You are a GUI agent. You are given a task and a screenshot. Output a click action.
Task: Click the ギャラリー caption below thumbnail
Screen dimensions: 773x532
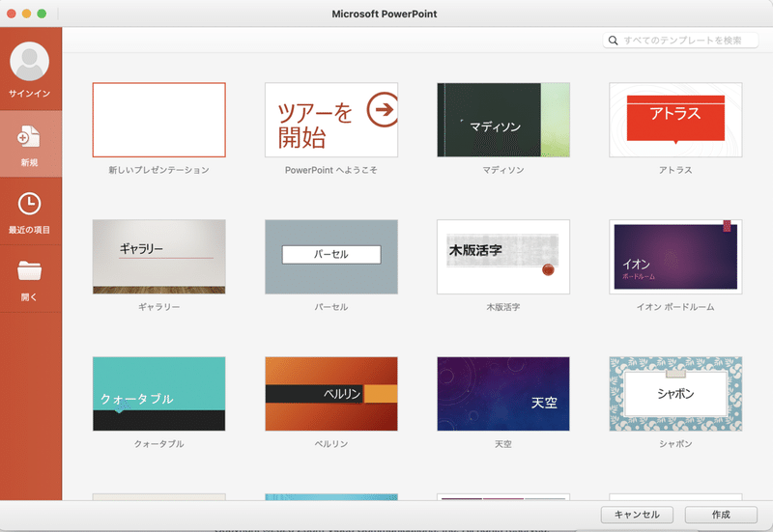click(x=158, y=307)
